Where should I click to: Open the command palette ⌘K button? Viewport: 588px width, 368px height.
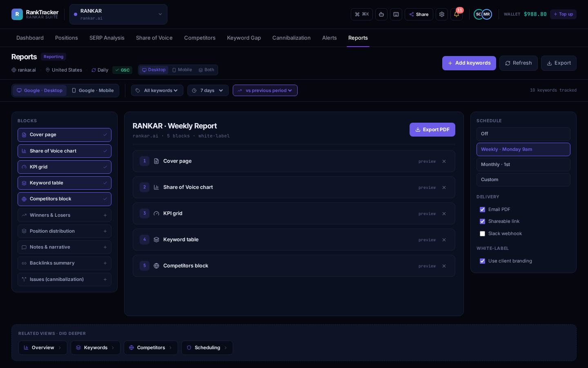361,14
